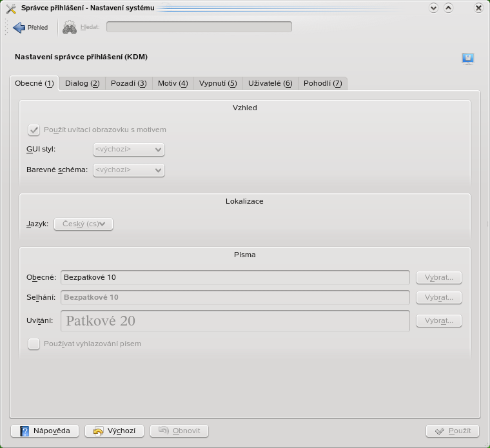Screen dimensions: 490x448
Task: Click the binoculars search icon
Action: tap(69, 28)
